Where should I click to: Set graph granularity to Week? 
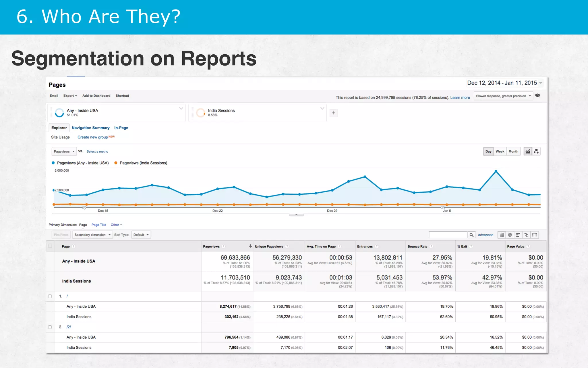point(500,152)
